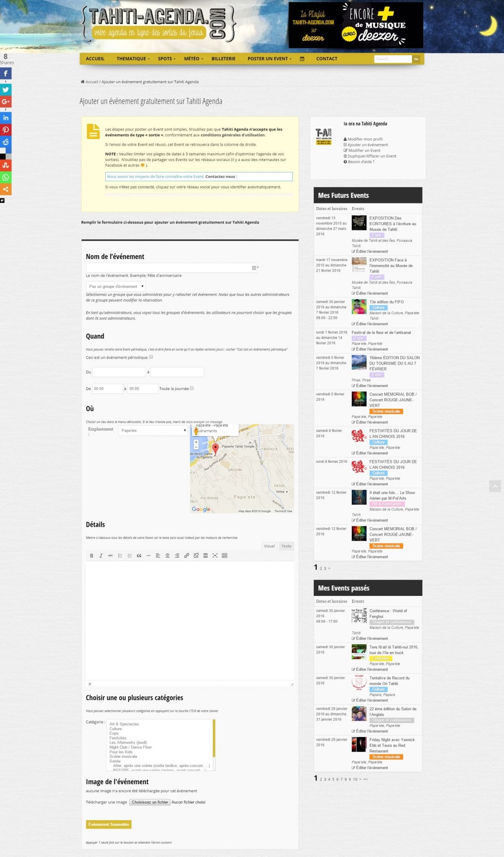Insert a link using the editor toolbar
504x857 pixels.
187,556
